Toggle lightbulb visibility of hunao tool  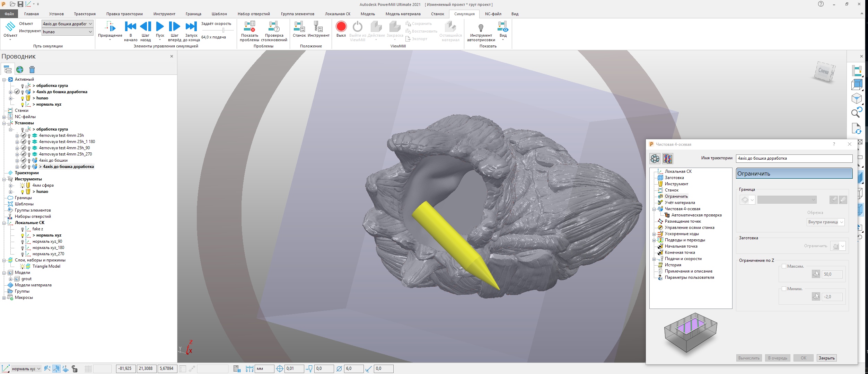(x=23, y=192)
